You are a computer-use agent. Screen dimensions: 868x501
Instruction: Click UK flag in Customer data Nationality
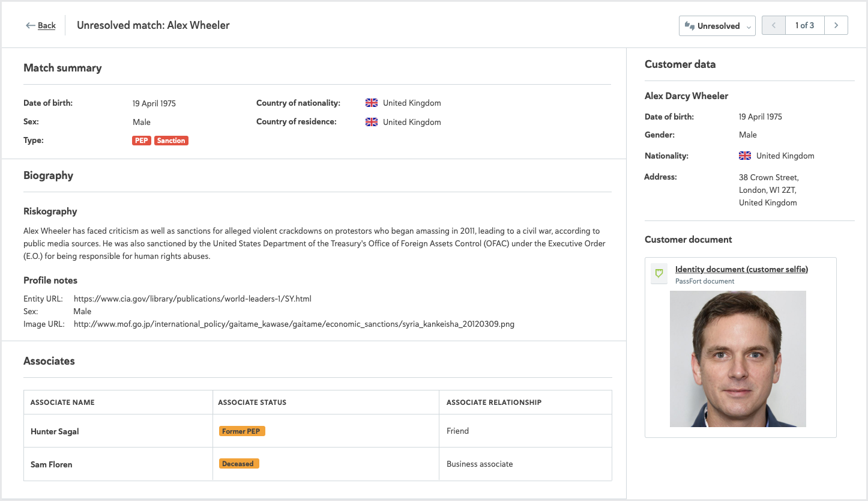745,156
